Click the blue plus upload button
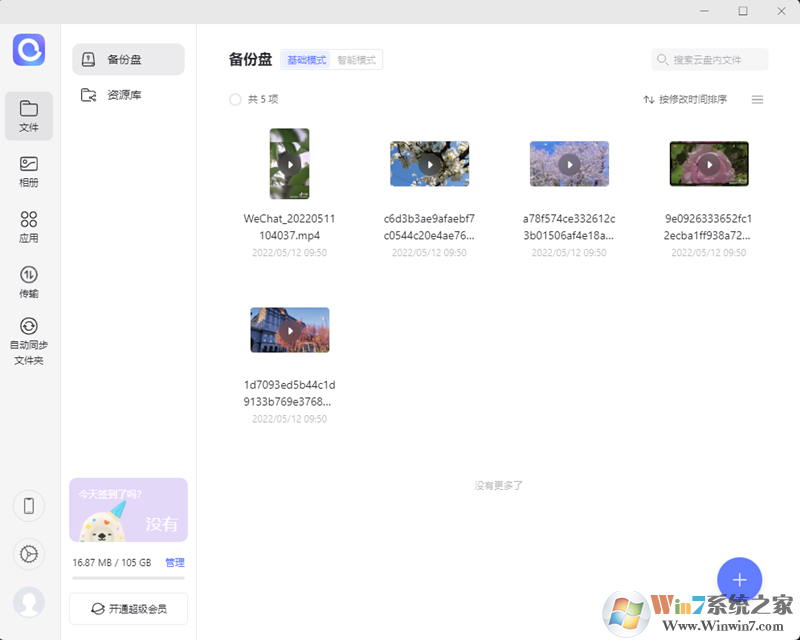 click(x=739, y=580)
